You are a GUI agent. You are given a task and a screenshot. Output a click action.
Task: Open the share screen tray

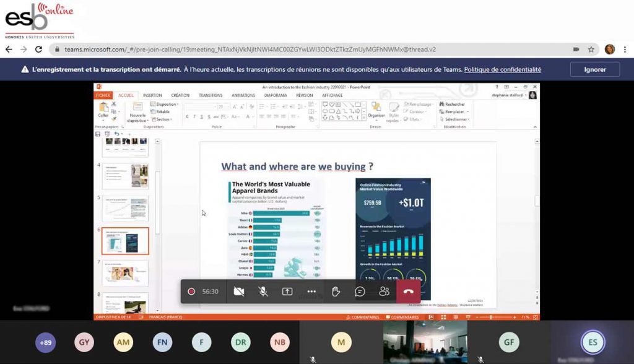click(287, 291)
